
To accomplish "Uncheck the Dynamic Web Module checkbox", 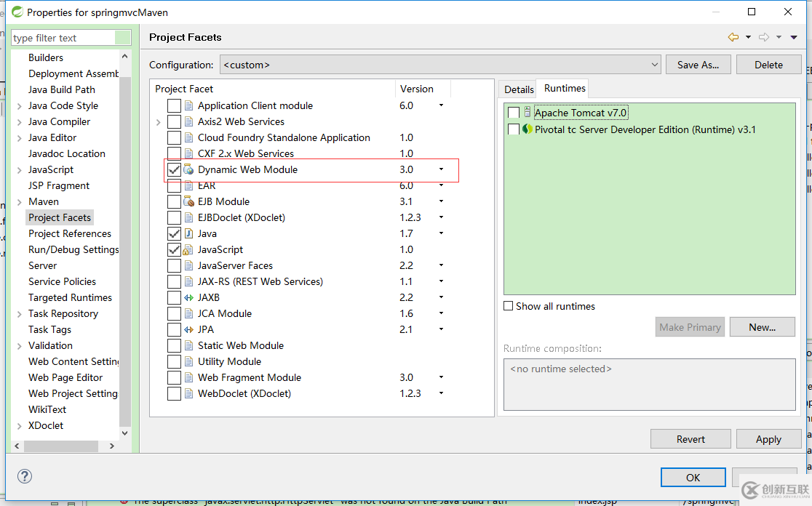I will pos(174,169).
